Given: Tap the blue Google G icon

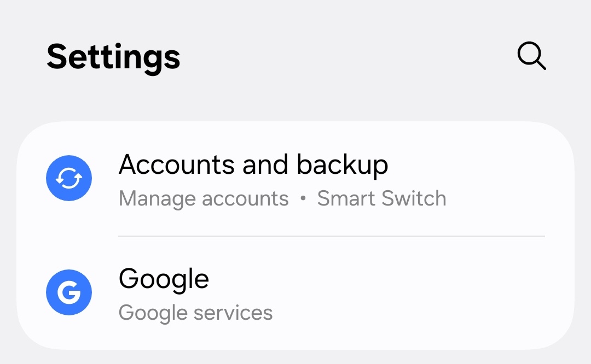Looking at the screenshot, I should 69,292.
